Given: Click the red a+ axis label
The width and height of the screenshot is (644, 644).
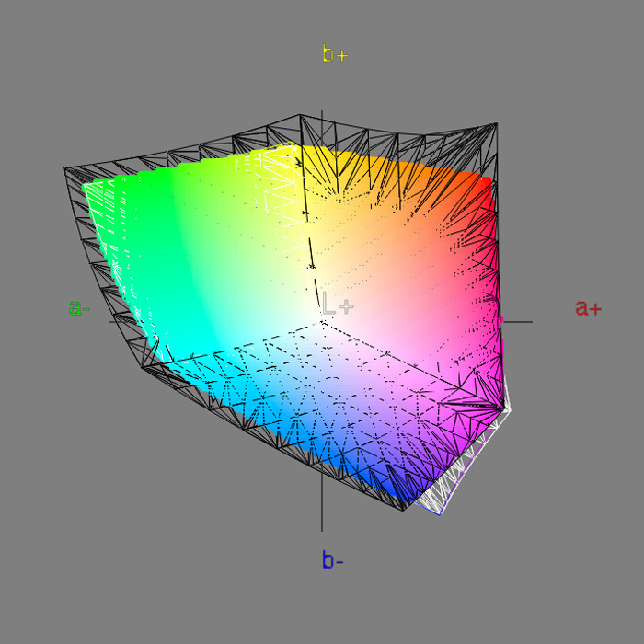Looking at the screenshot, I should (x=588, y=307).
